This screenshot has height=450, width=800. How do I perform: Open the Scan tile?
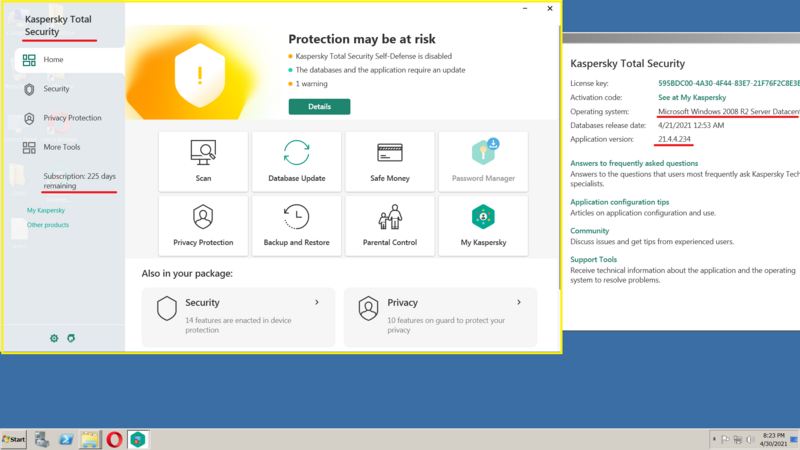click(203, 161)
